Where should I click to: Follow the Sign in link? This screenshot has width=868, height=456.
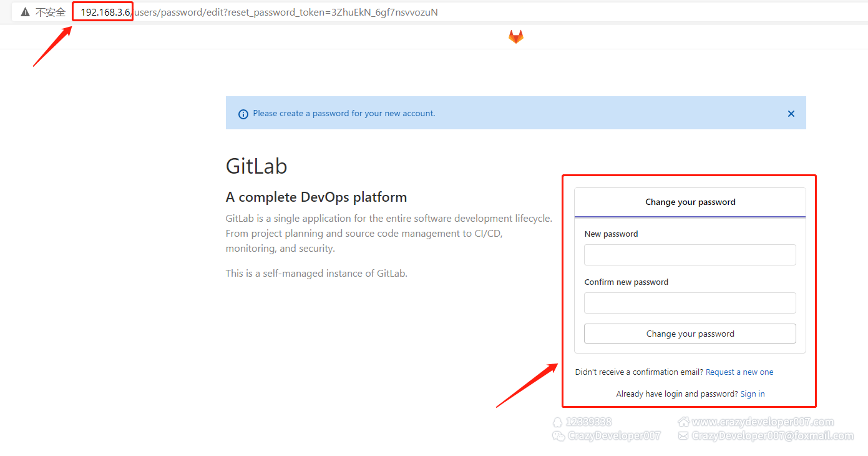(753, 394)
